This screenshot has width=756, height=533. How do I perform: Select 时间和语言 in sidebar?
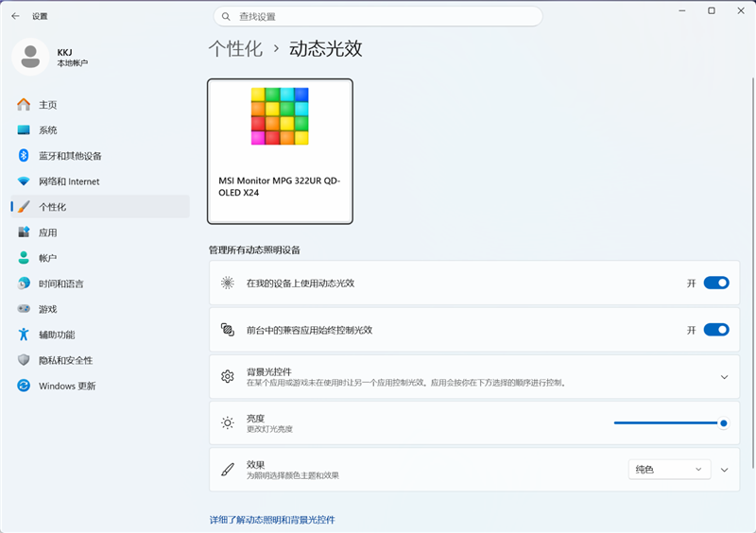(100, 284)
